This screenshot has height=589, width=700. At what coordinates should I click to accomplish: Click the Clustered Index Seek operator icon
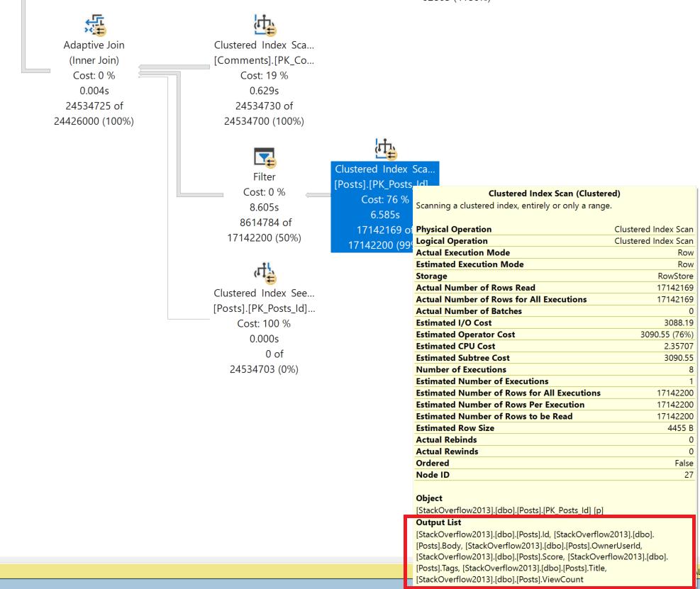[264, 272]
